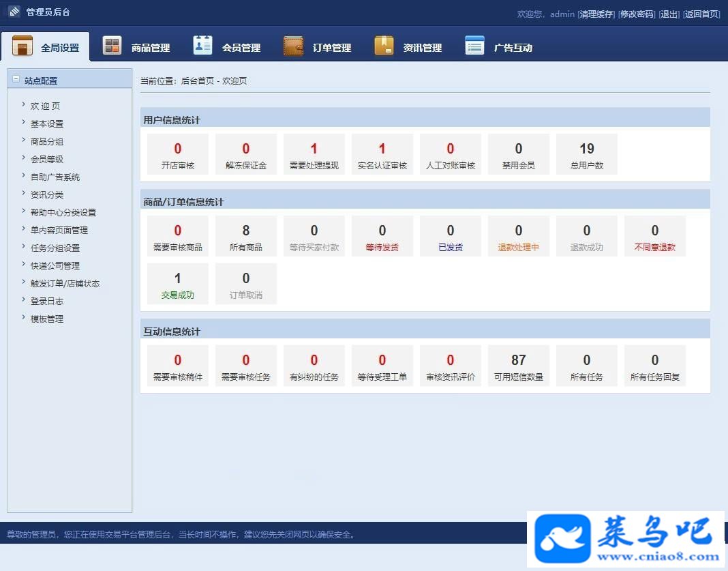
Task: Click the 管理员后台 logo icon
Action: 14,11
